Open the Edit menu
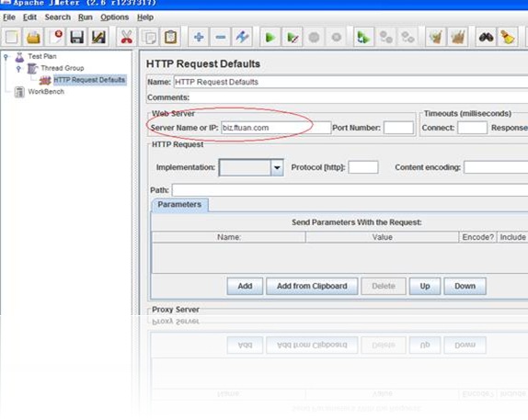 tap(29, 17)
